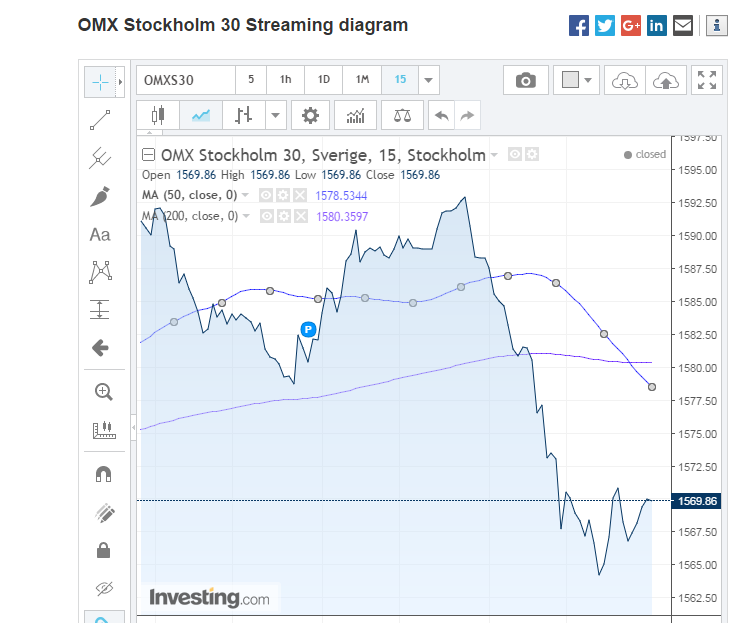The height and width of the screenshot is (623, 740).
Task: Switch to 5 minute interval
Action: pyautogui.click(x=251, y=80)
